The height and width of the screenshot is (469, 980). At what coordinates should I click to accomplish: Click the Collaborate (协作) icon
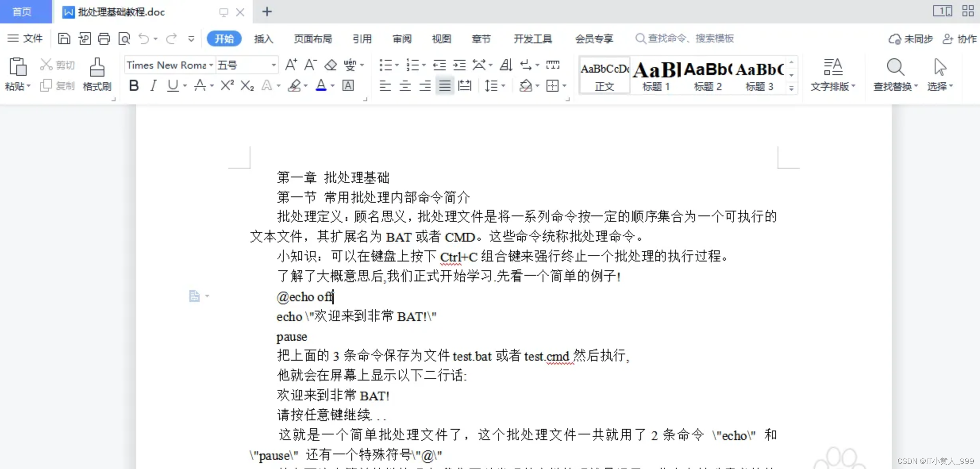[960, 39]
